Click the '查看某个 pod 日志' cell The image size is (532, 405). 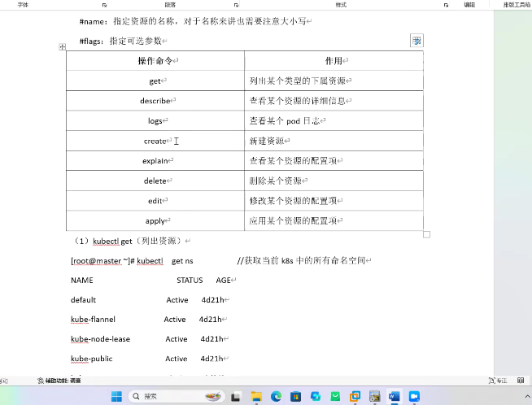334,120
